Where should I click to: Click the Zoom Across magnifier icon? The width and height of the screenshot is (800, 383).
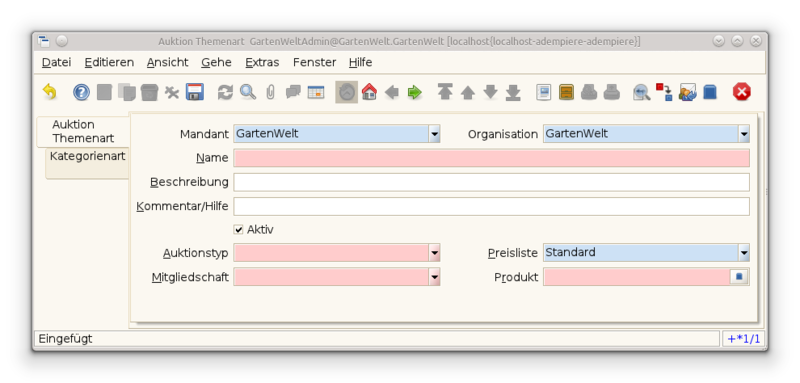[642, 92]
